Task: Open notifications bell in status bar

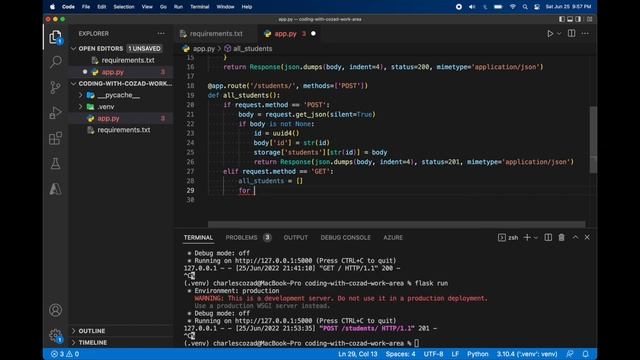Action: (586, 354)
